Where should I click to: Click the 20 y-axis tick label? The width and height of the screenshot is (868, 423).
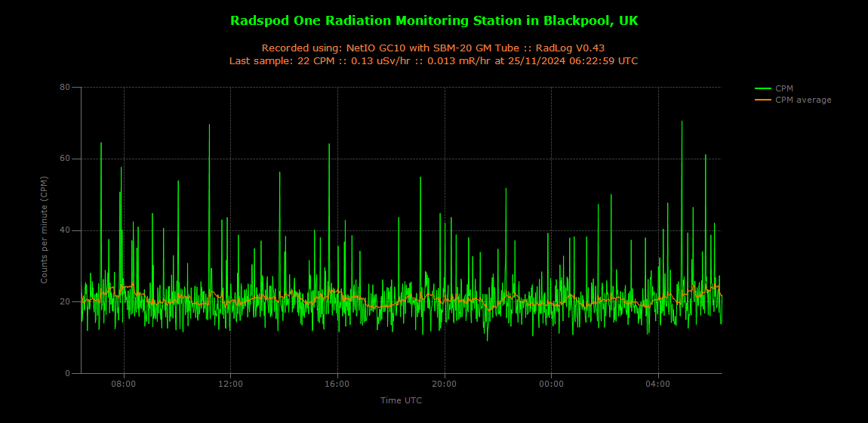(66, 301)
